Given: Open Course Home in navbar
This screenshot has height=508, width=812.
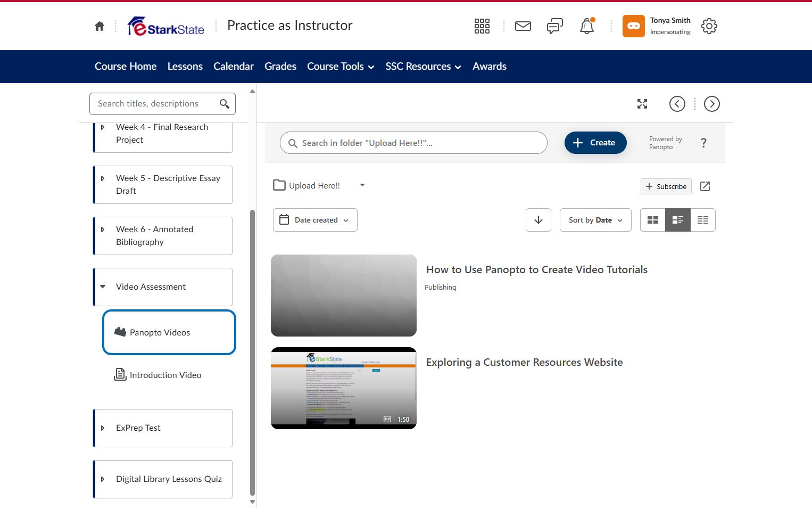Looking at the screenshot, I should (126, 67).
